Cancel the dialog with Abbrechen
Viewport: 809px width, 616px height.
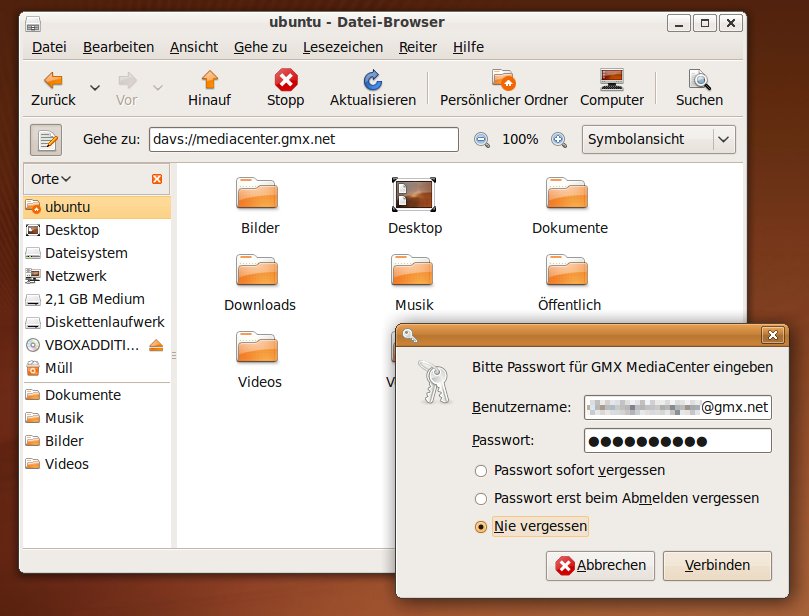[601, 565]
